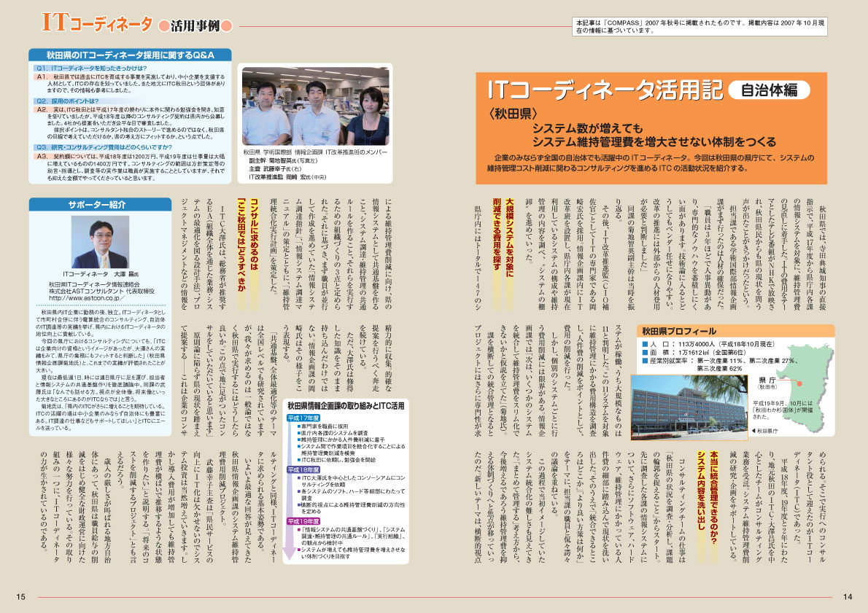Select the 'サポーター紹介' header
This screenshot has width=868, height=613.
click(x=100, y=204)
